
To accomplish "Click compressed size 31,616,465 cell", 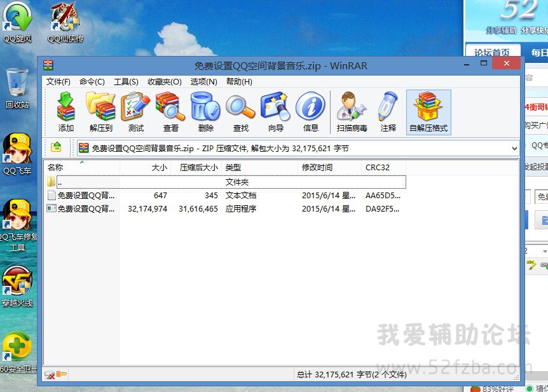I will tap(198, 208).
